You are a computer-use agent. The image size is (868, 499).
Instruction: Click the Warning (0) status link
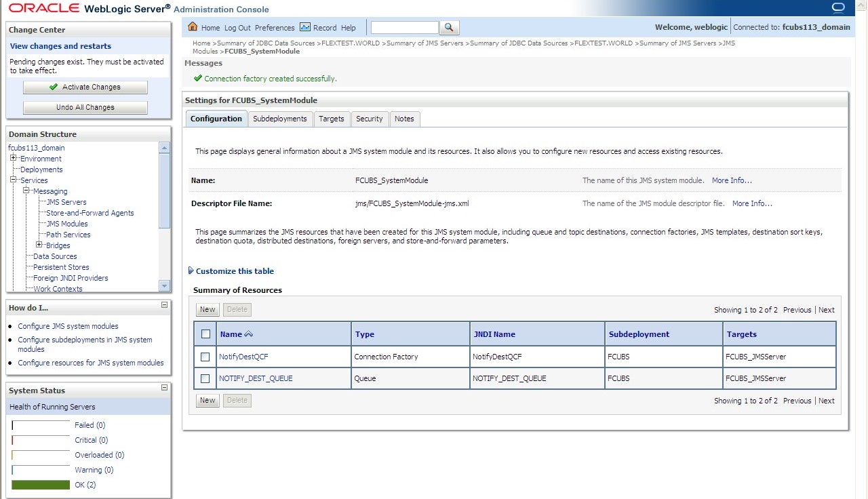click(x=94, y=470)
